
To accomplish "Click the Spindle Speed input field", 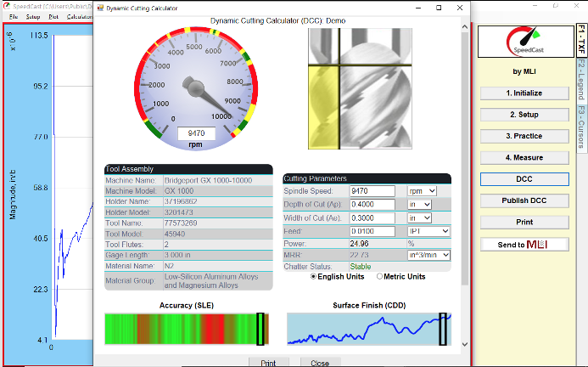I will (372, 191).
